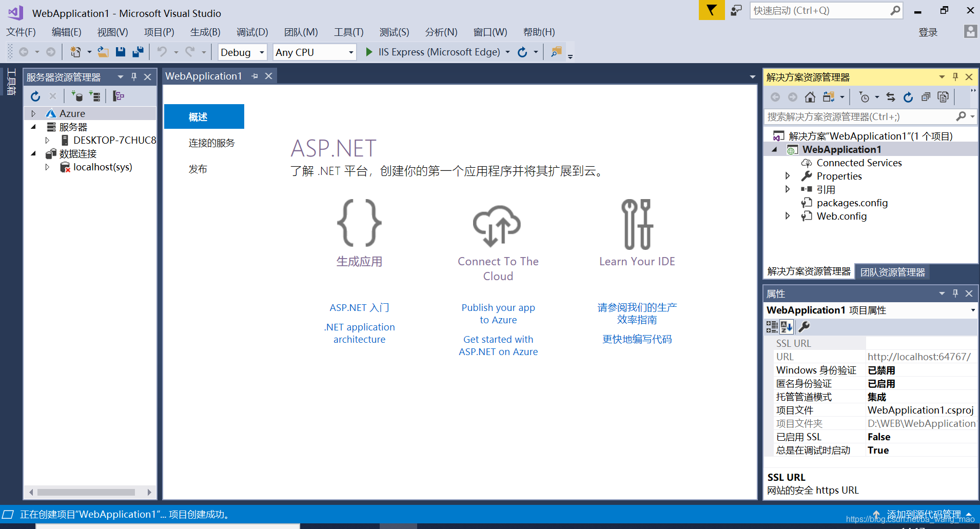980x529 pixels.
Task: Click Connect to Database icon in Server Explorer
Action: (x=77, y=96)
